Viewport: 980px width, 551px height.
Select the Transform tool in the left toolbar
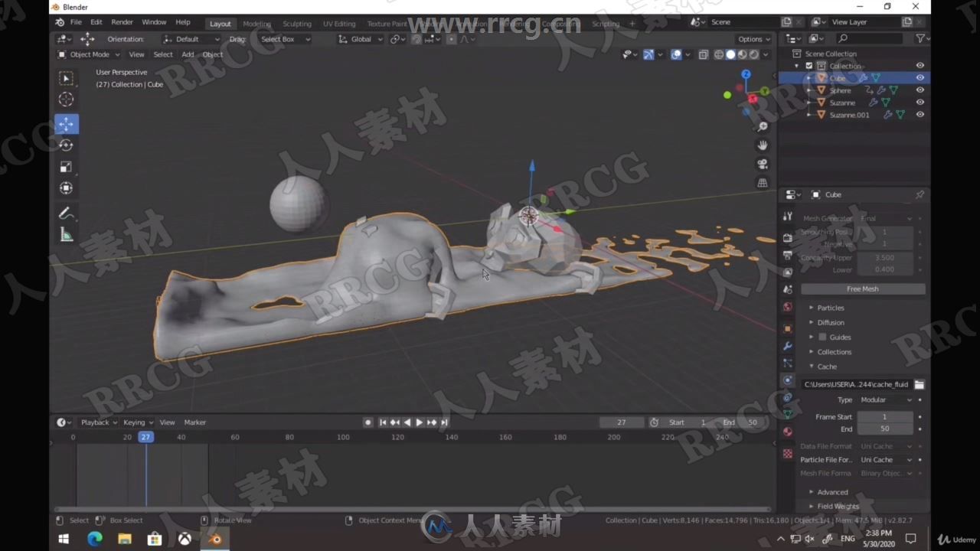(67, 188)
